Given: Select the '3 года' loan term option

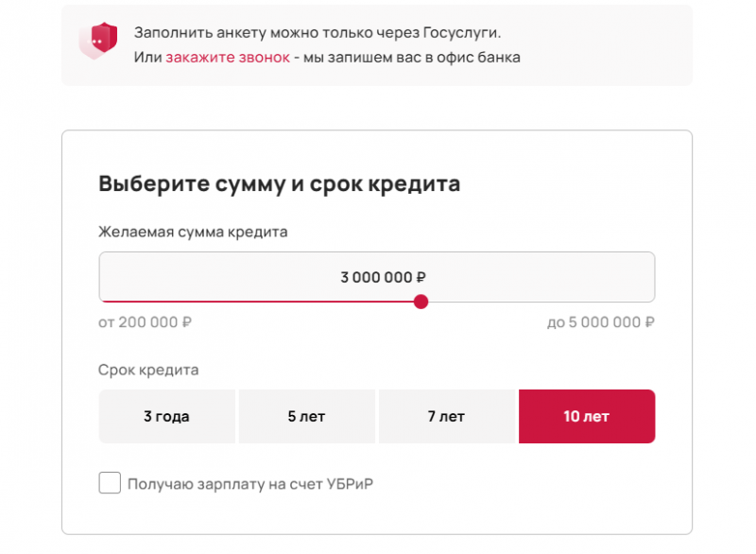Looking at the screenshot, I should tap(166, 416).
